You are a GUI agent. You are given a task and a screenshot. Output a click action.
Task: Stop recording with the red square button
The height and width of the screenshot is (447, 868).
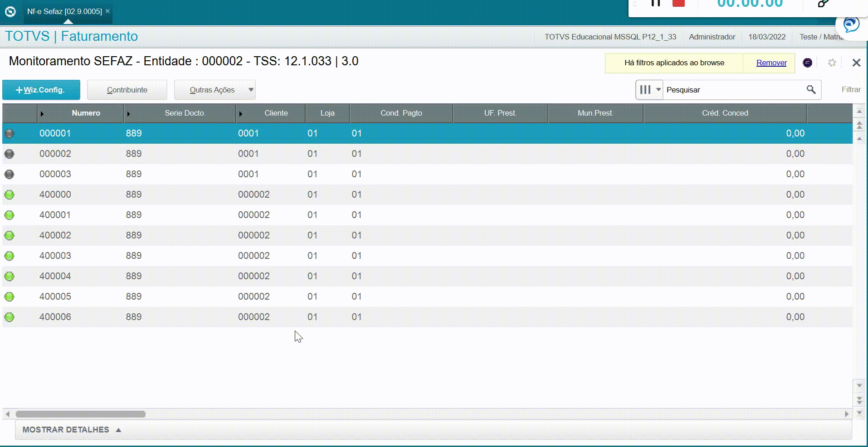pos(678,3)
